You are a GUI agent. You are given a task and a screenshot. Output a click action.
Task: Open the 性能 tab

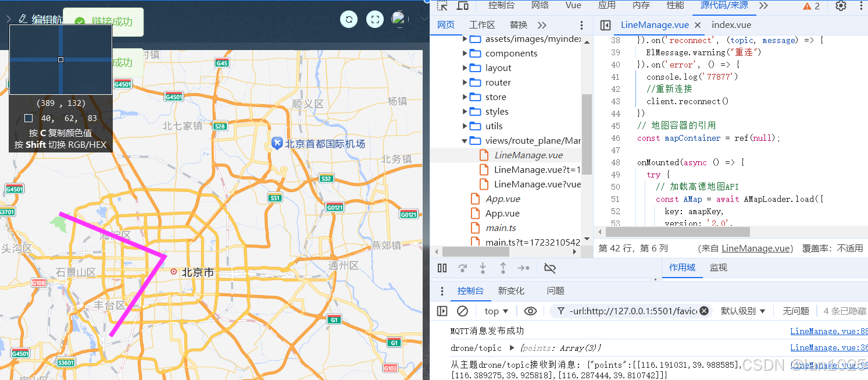click(675, 5)
